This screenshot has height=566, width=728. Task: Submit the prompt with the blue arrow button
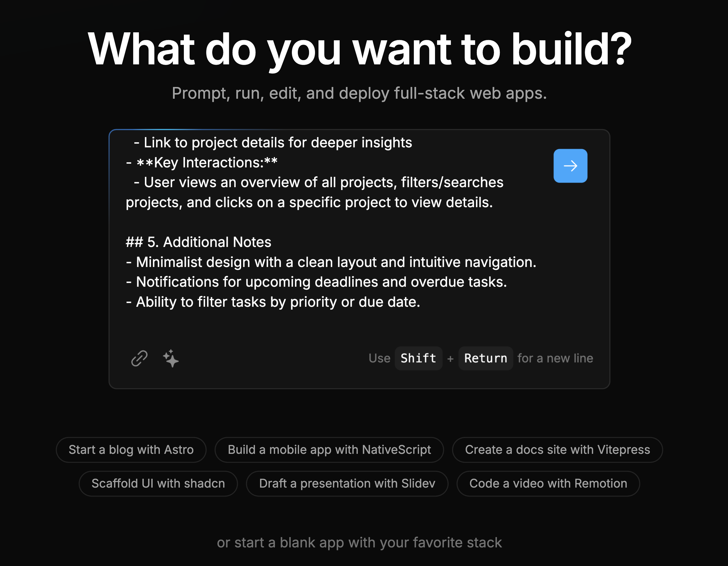pyautogui.click(x=570, y=166)
